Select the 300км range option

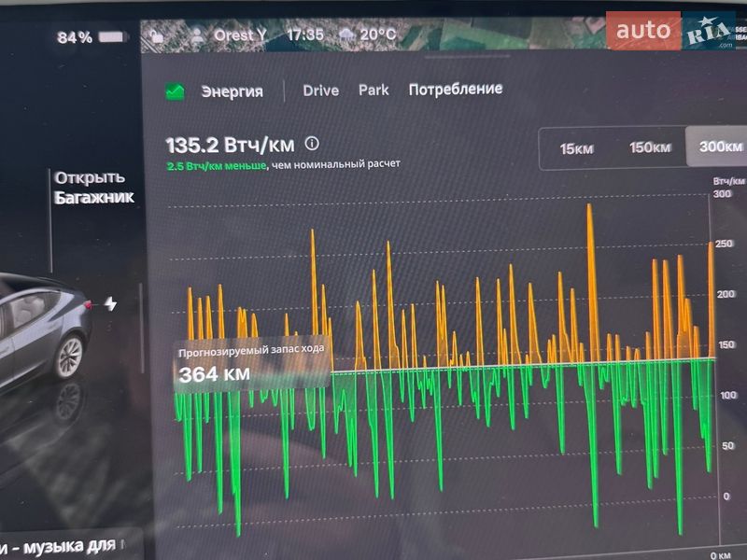click(720, 147)
